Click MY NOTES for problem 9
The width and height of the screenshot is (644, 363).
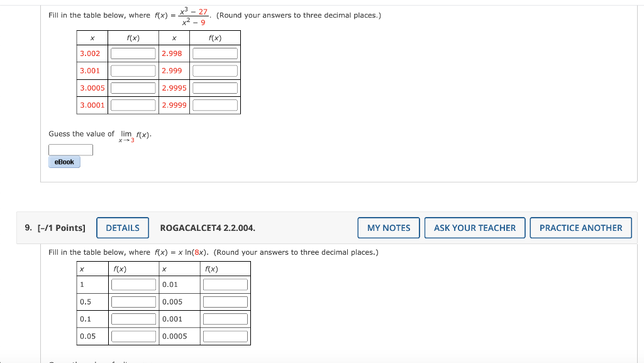point(388,228)
